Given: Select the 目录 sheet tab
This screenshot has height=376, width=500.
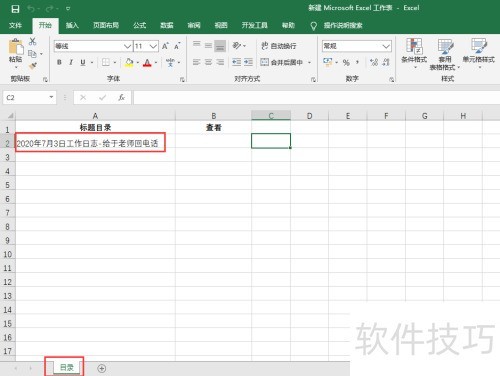Looking at the screenshot, I should click(x=66, y=367).
